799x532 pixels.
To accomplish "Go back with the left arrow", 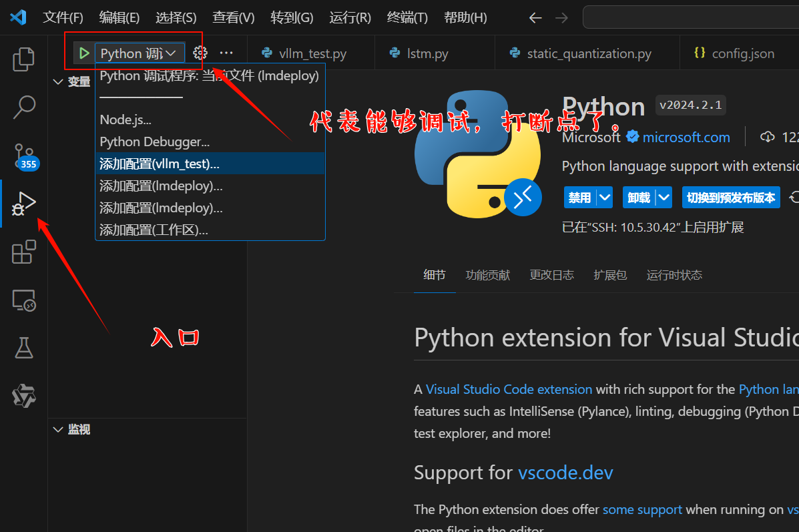I will (535, 18).
